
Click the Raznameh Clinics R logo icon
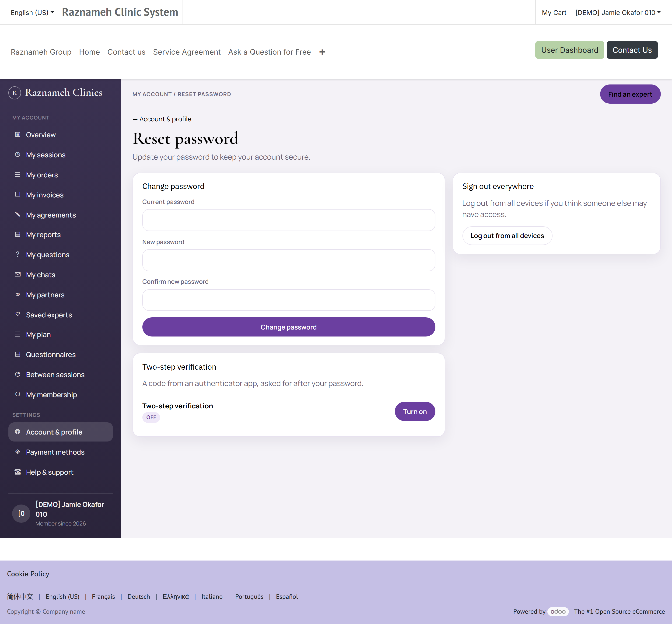[x=14, y=93]
